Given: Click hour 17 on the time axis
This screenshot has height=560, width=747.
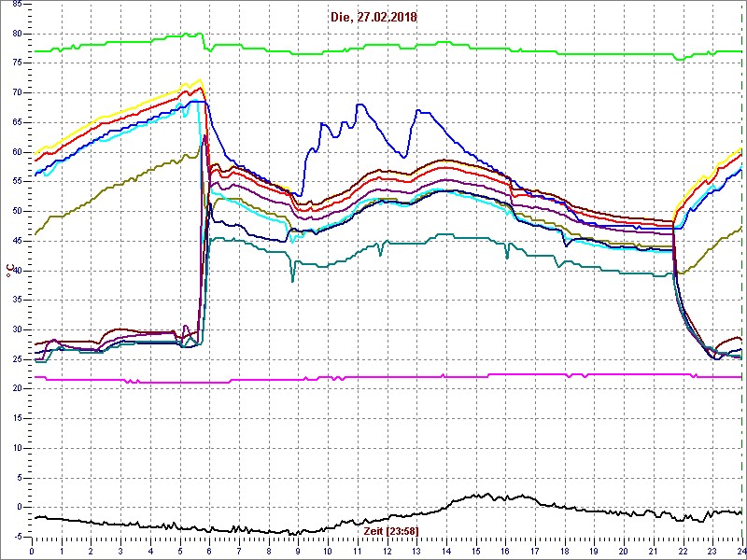Looking at the screenshot, I should [535, 551].
